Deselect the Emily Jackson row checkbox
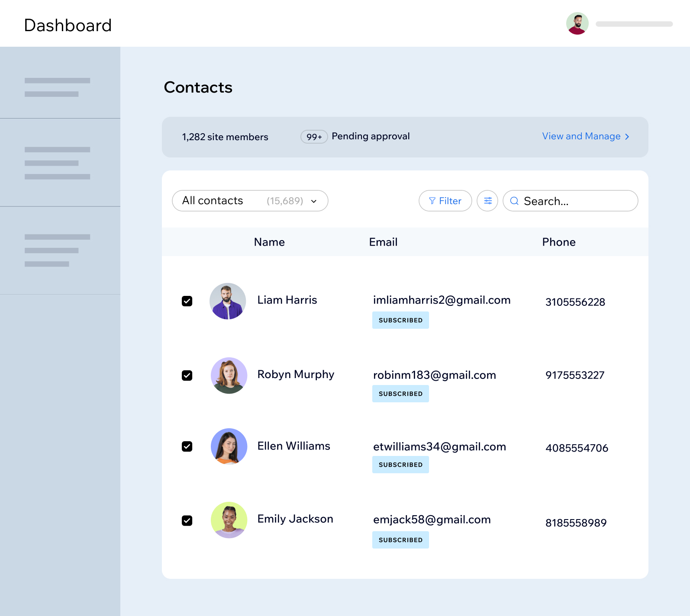Screen dimensions: 690x616 [187, 520]
